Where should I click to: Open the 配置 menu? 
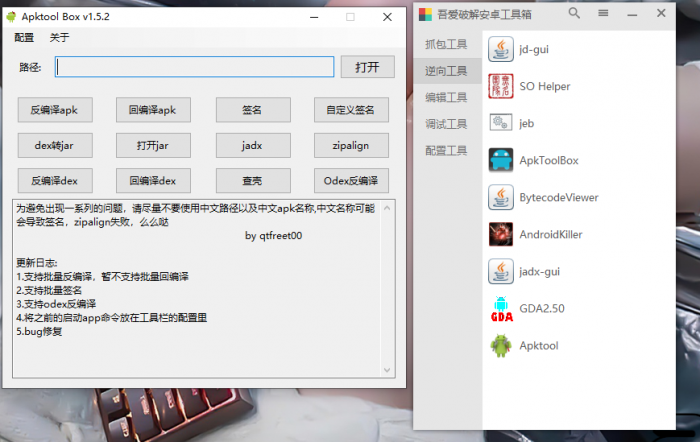[24, 38]
